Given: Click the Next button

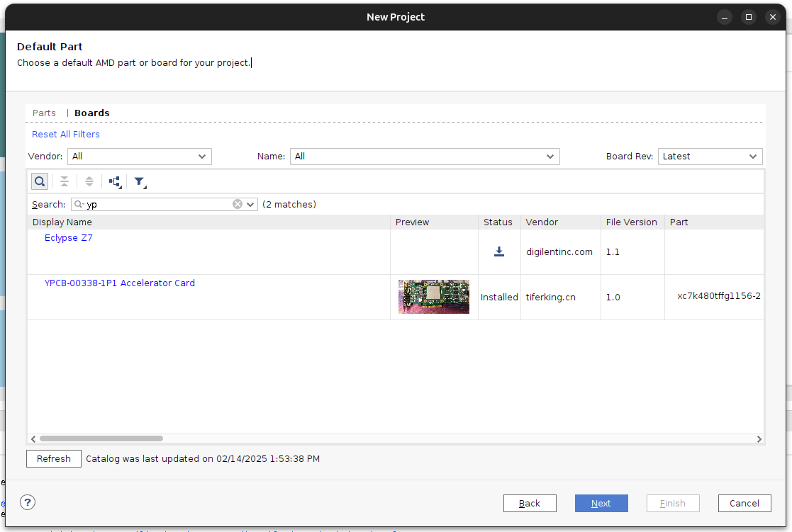Looking at the screenshot, I should tap(601, 504).
